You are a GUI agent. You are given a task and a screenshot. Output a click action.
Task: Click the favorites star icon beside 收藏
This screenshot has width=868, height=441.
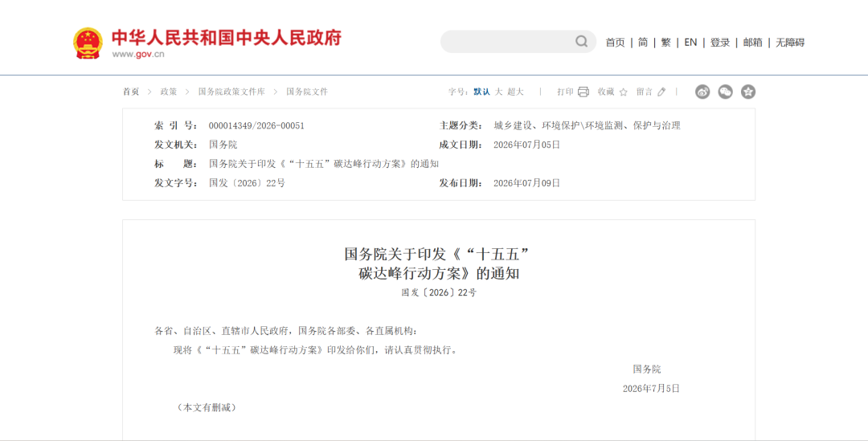point(624,92)
